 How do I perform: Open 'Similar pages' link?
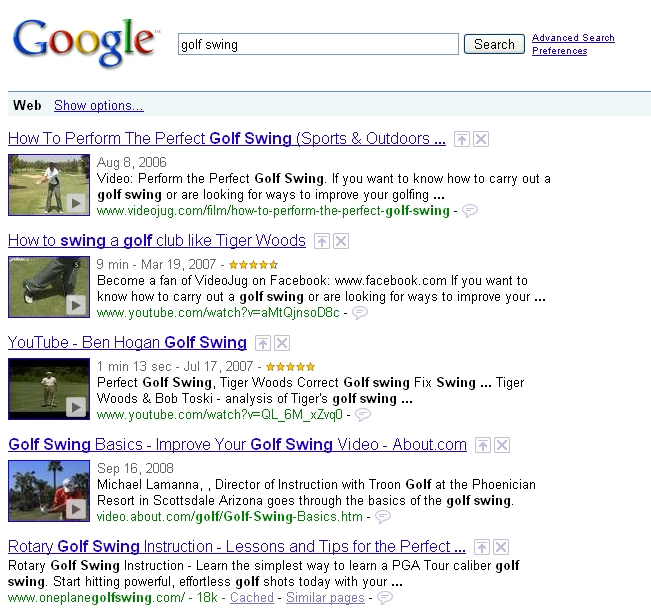[325, 598]
